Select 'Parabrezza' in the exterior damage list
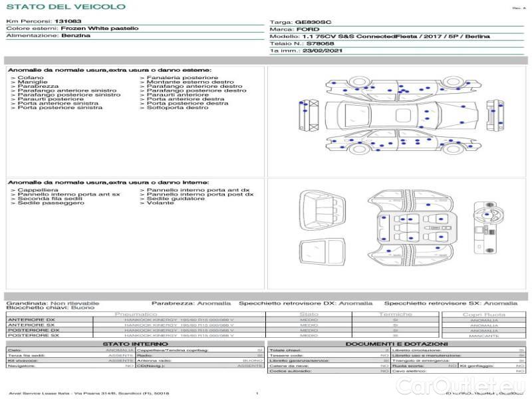This screenshot has width=532, height=399. [x=38, y=86]
